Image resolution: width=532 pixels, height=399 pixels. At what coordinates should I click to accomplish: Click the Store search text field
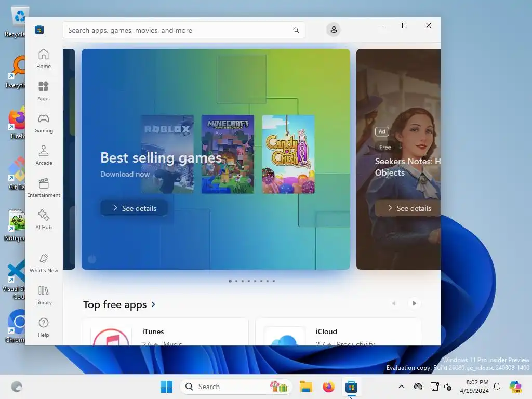click(183, 30)
